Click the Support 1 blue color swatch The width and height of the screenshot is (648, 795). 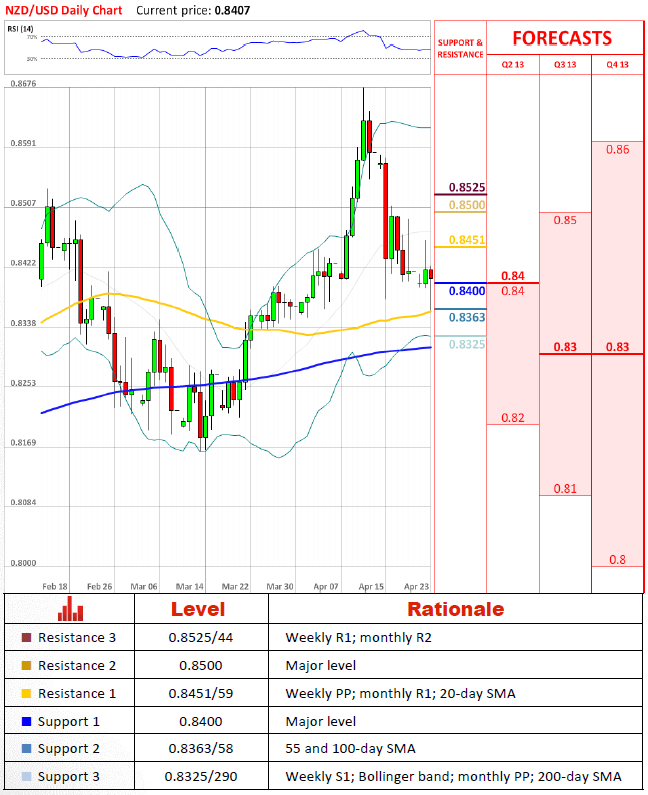coord(26,721)
